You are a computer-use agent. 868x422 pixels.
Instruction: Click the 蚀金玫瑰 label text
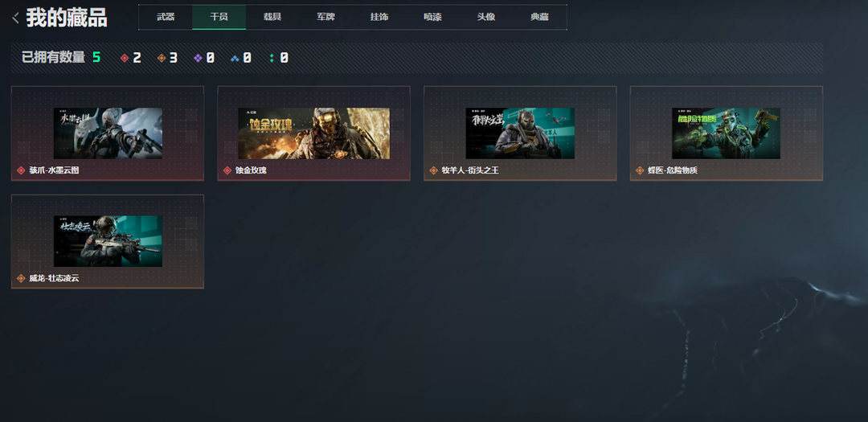pyautogui.click(x=251, y=170)
